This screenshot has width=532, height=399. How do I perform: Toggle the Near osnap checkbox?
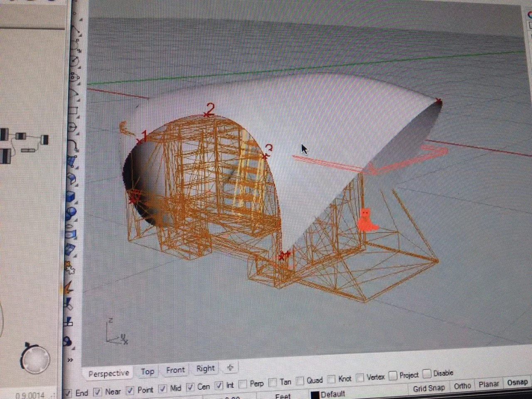click(x=98, y=392)
